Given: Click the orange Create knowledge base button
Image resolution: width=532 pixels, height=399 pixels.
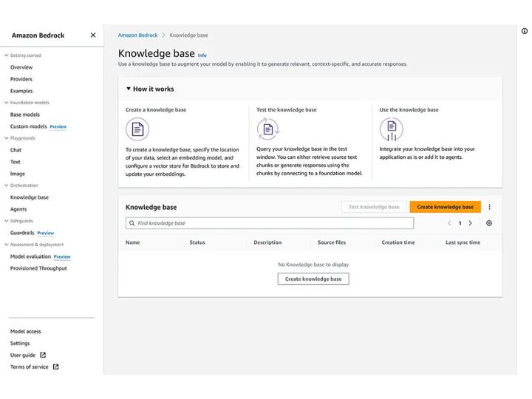Looking at the screenshot, I should pyautogui.click(x=445, y=207).
